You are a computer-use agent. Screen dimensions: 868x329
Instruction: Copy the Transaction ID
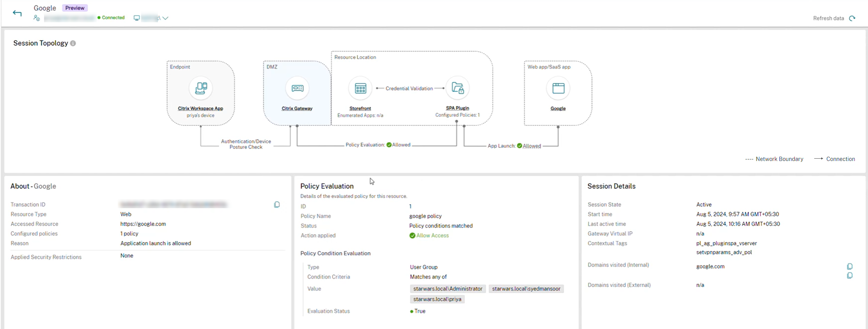pos(277,205)
